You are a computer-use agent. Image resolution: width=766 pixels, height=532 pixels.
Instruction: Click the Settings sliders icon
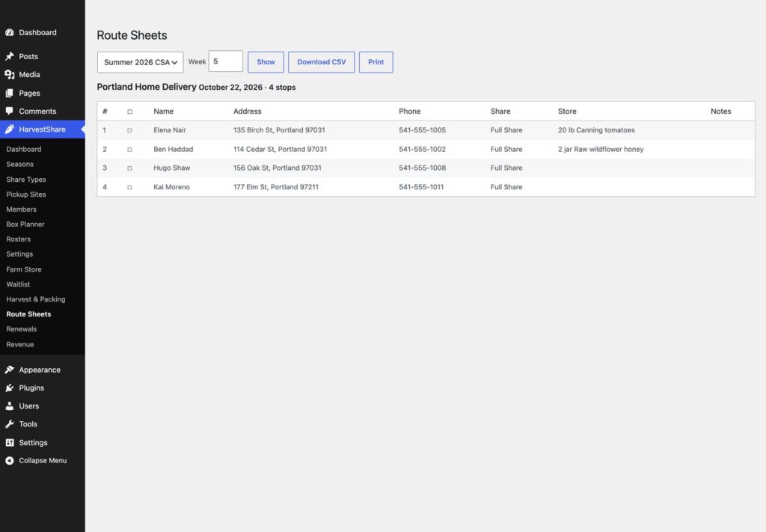click(9, 442)
